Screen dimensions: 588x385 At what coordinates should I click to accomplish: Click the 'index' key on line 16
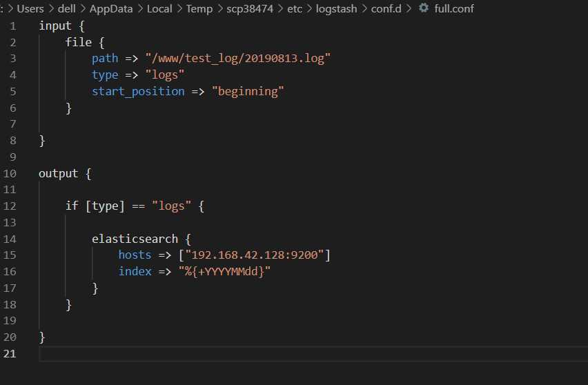[135, 271]
